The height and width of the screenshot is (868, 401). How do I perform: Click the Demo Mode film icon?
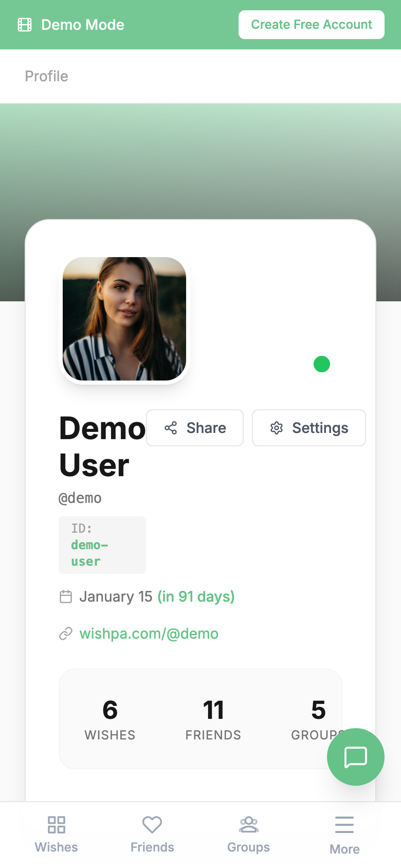(x=25, y=25)
